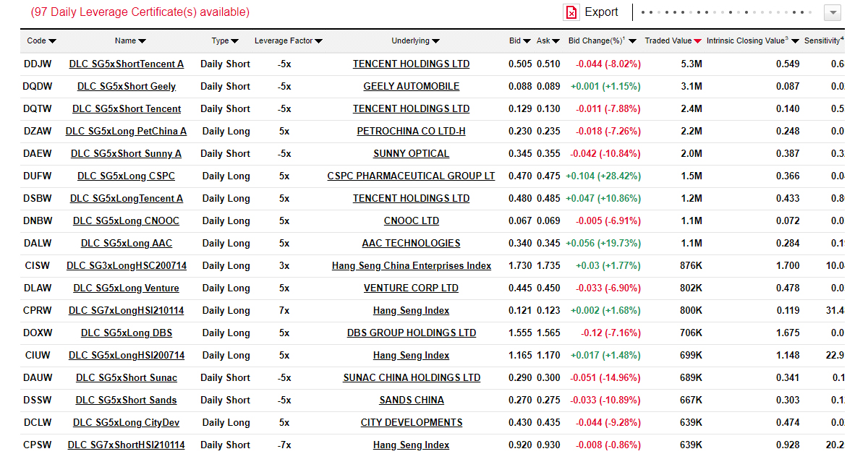Open TENCENT HOLDINGS LTD underlying in DDJW row

[412, 64]
